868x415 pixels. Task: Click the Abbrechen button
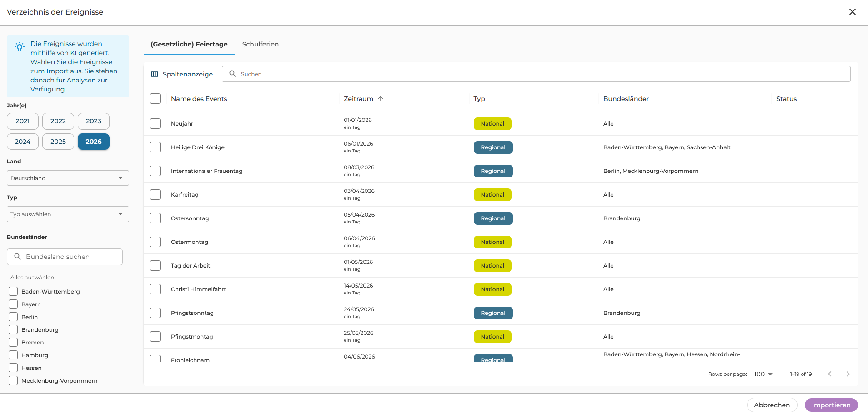pyautogui.click(x=772, y=405)
